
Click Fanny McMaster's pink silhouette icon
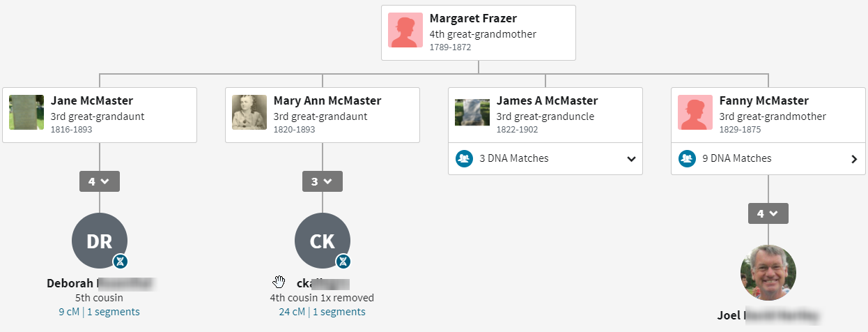click(695, 112)
